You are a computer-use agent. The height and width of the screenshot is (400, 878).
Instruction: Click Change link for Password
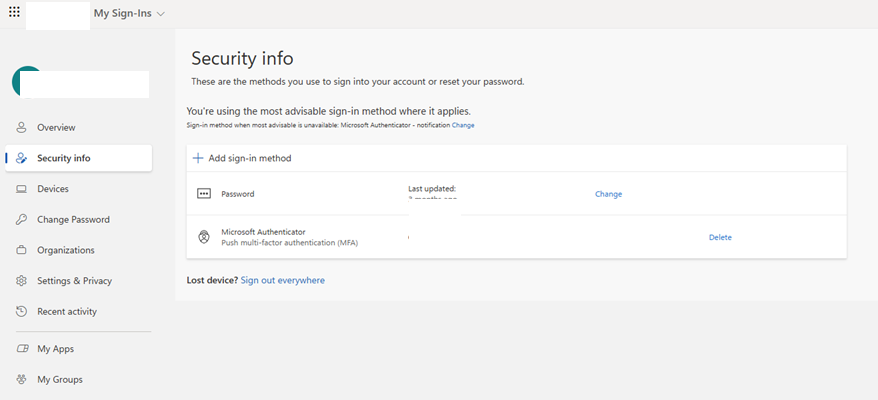(608, 194)
